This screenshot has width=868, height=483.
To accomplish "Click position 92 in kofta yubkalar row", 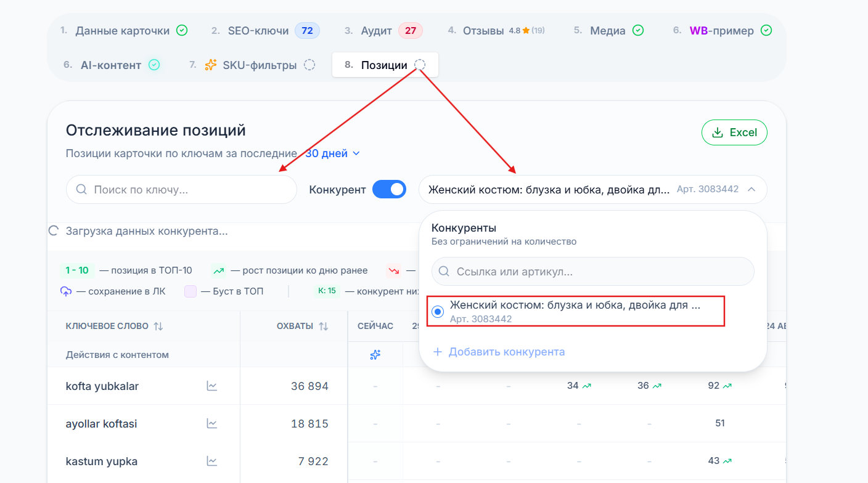I will [714, 386].
